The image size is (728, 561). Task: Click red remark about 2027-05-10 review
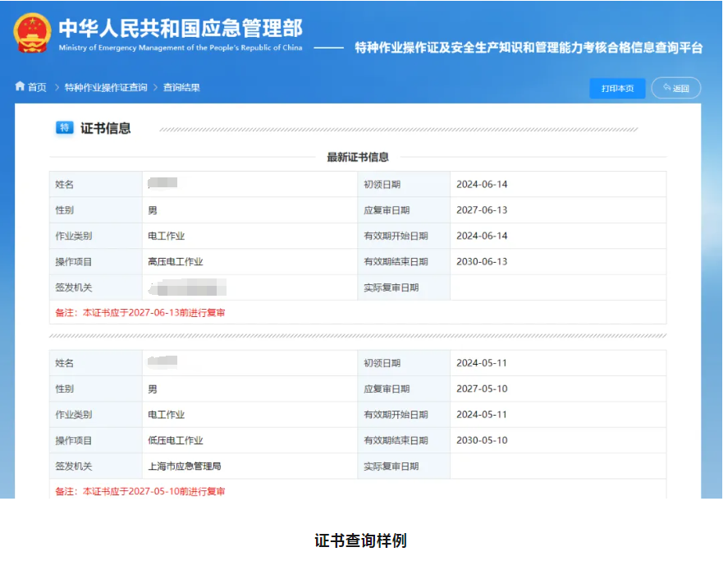[140, 492]
